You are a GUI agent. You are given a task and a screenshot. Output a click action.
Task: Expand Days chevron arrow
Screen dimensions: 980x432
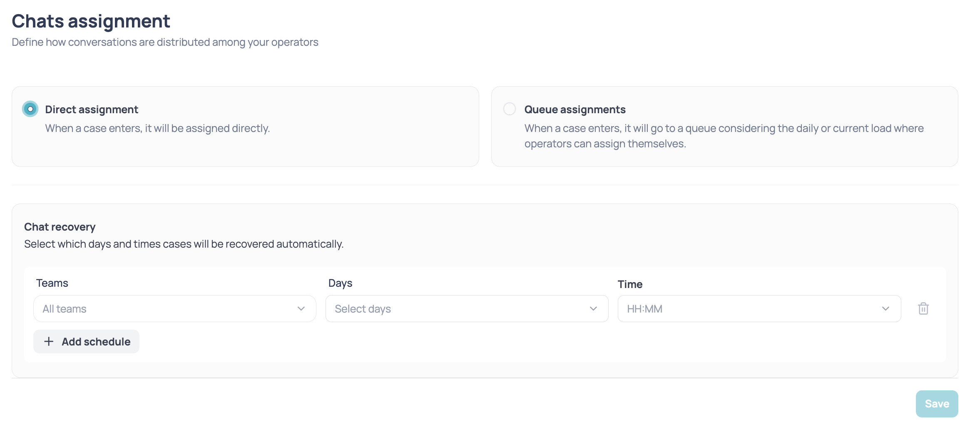tap(593, 308)
